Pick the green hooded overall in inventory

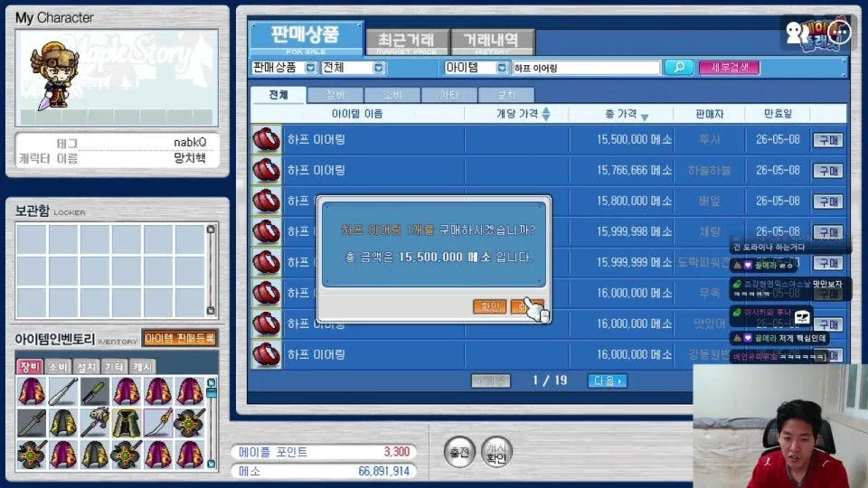tap(127, 423)
